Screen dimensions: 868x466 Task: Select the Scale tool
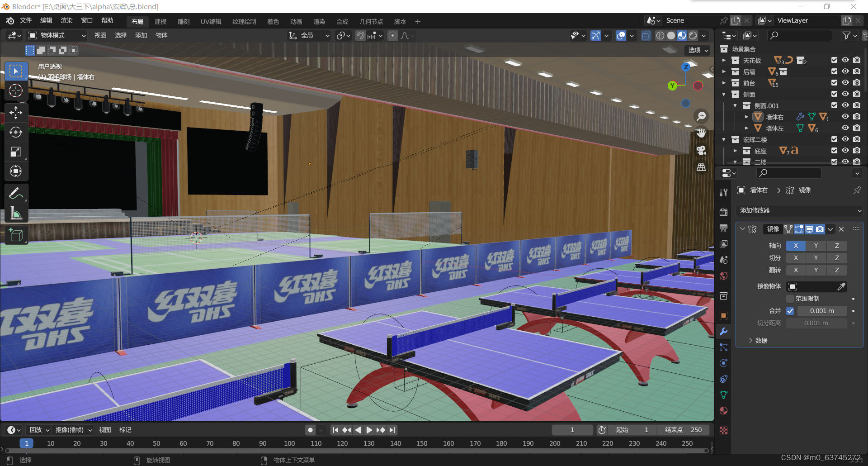pyautogui.click(x=16, y=152)
